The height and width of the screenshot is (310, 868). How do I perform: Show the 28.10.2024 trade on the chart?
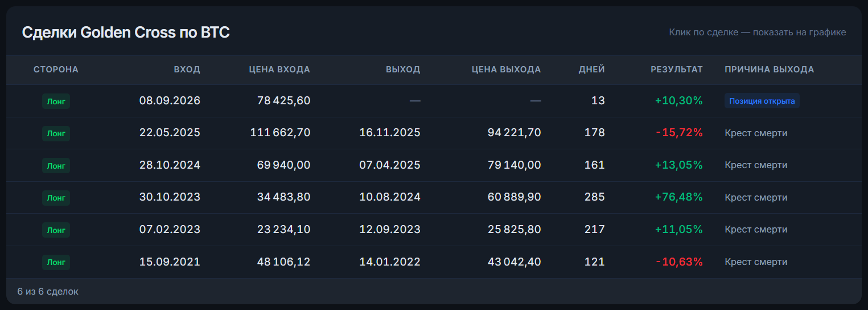pos(434,165)
